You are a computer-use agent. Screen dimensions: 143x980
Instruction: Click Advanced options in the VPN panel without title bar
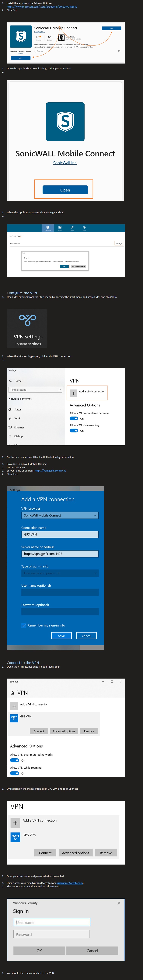[x=75, y=853]
